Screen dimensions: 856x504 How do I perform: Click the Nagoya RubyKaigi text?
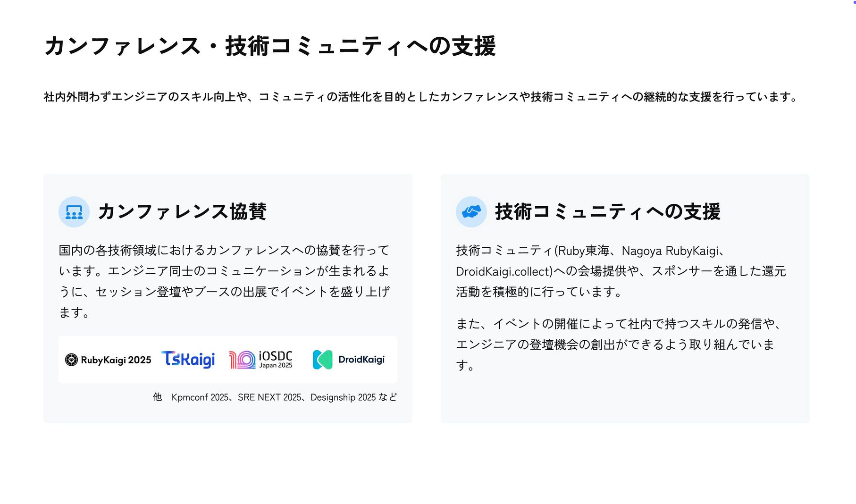[670, 251]
